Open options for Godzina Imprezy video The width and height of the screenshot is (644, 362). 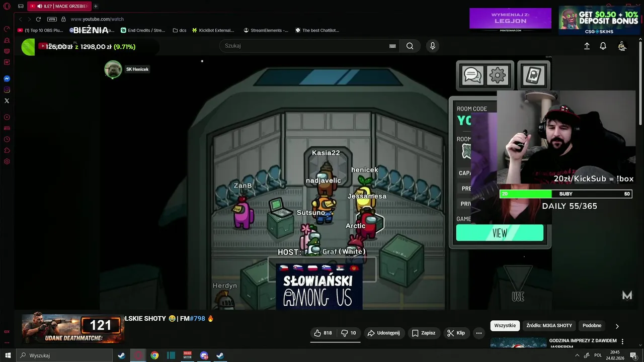tap(622, 341)
